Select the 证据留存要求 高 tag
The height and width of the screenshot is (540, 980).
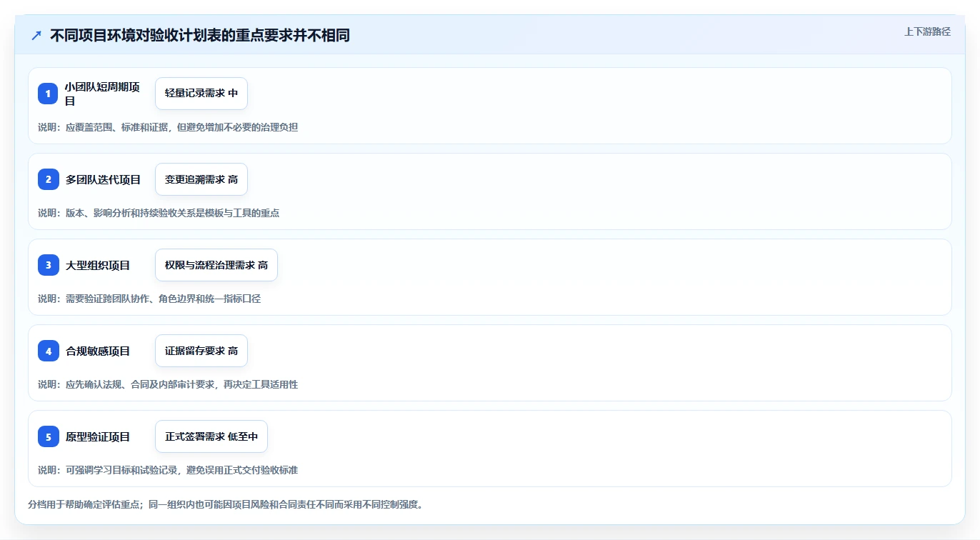coord(201,351)
